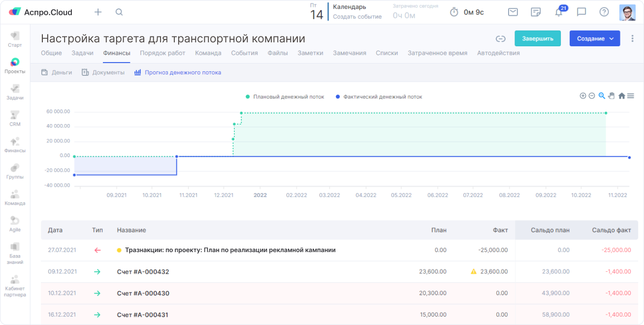This screenshot has height=325, width=644.
Task: Select the chart pan hand tool
Action: coord(612,96)
